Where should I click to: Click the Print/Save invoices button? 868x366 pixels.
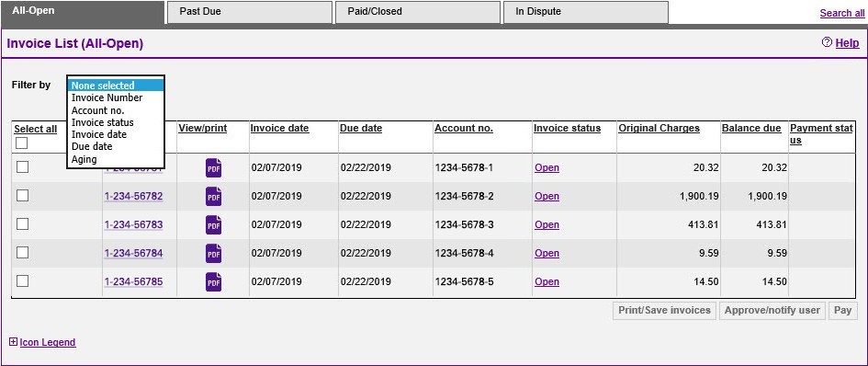[664, 311]
